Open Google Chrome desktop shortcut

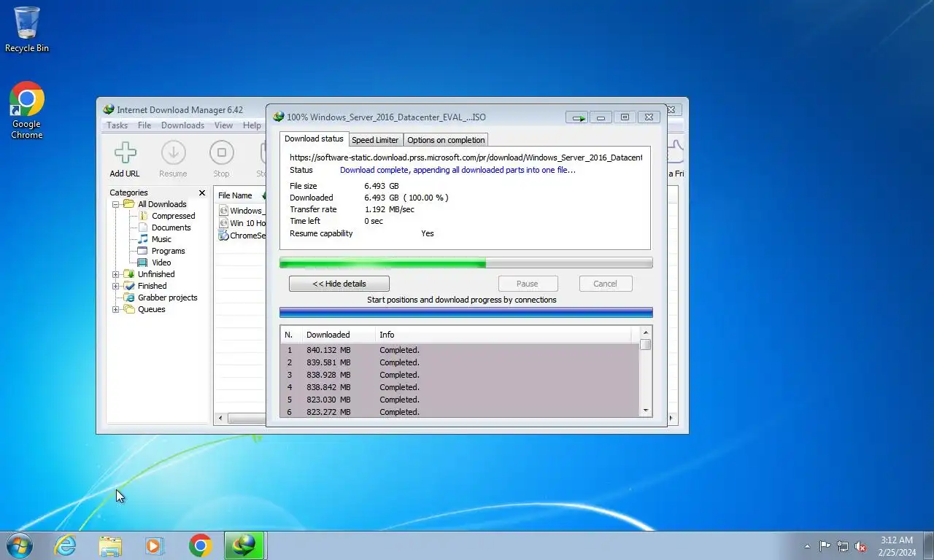click(27, 109)
